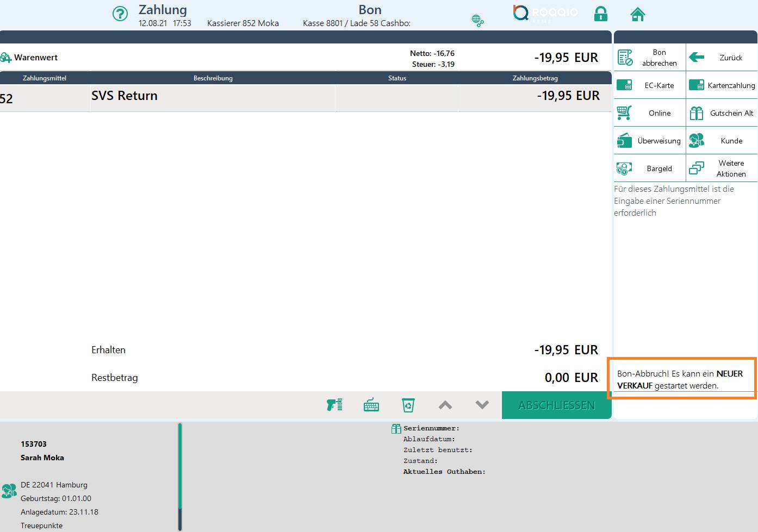Click the lock screen padlock icon
Viewport: 758px width, 532px height.
[x=600, y=14]
